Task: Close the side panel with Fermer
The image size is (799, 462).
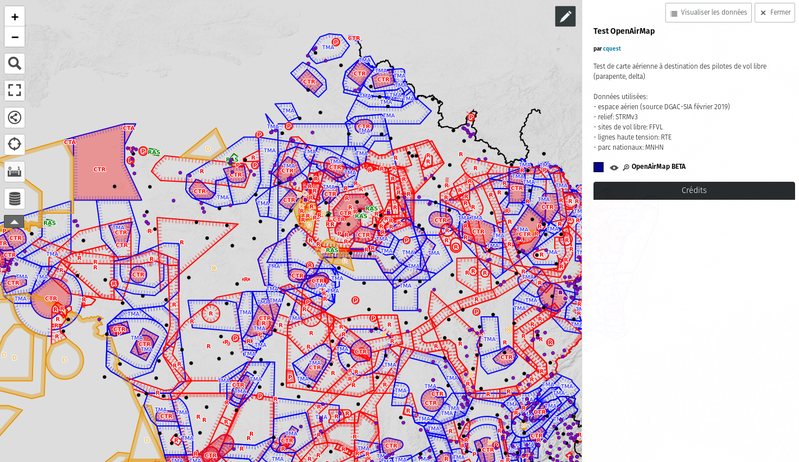Action: (775, 13)
